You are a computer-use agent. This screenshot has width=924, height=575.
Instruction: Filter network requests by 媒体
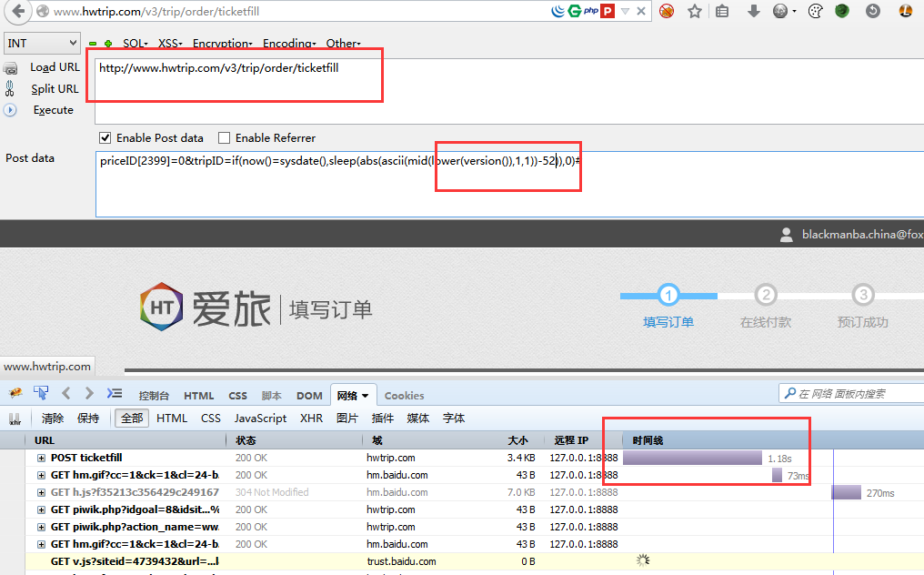tap(417, 419)
